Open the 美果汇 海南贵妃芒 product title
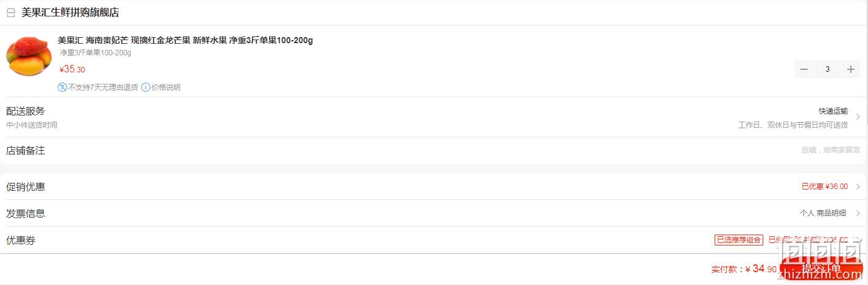Image resolution: width=868 pixels, height=285 pixels. click(185, 41)
